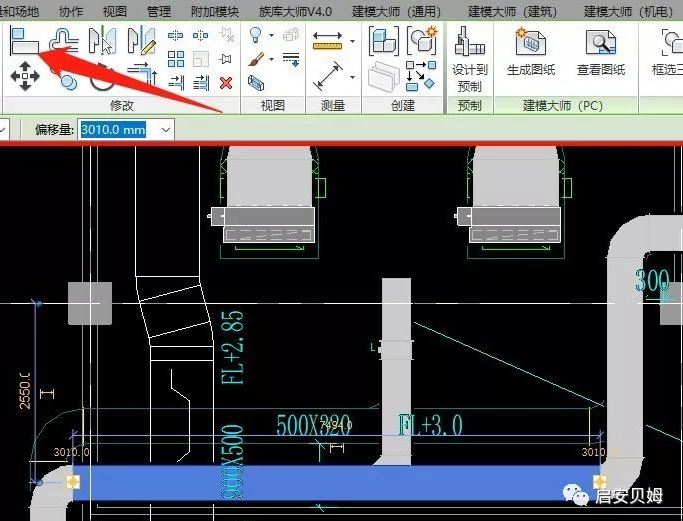Click Override Graphics paintbrush icon
This screenshot has height=521, width=683.
[256, 59]
